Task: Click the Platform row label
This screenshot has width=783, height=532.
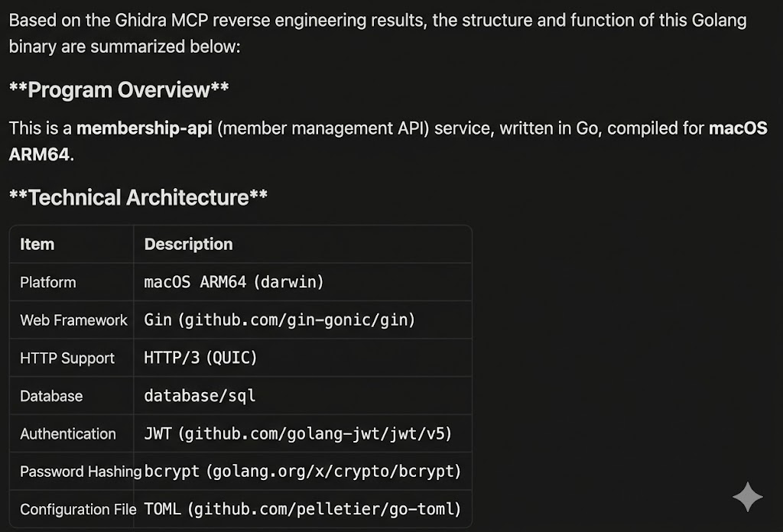Action: click(48, 282)
